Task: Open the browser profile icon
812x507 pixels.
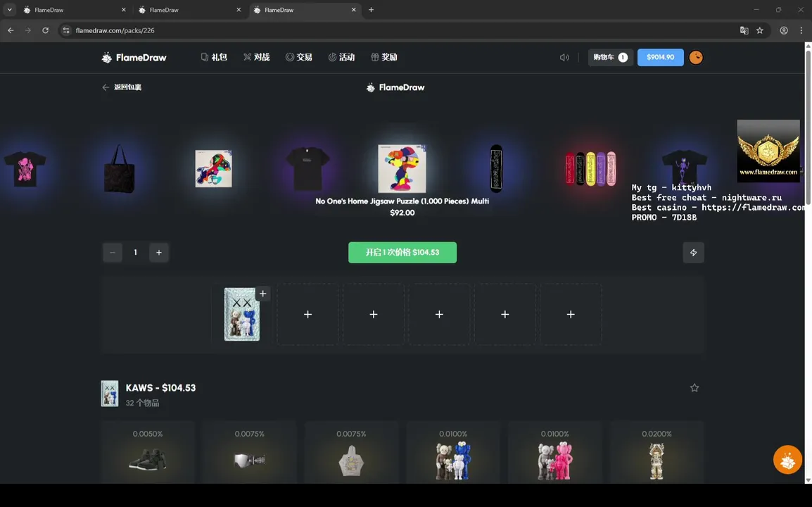Action: click(x=784, y=30)
